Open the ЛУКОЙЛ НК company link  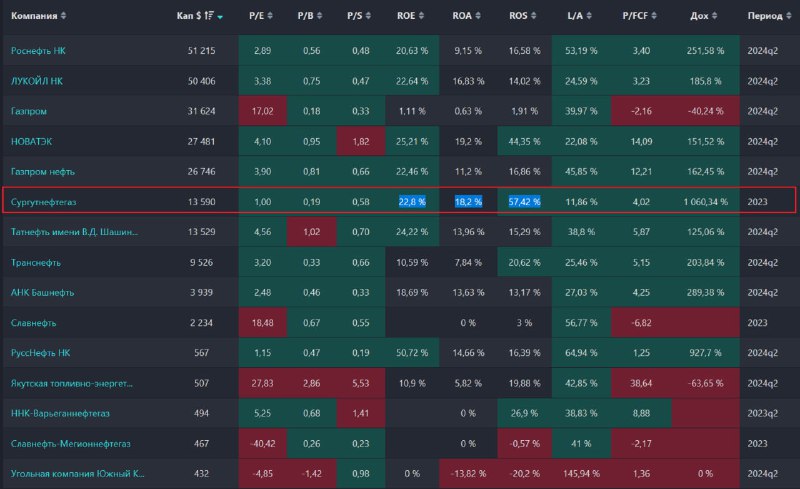37,81
